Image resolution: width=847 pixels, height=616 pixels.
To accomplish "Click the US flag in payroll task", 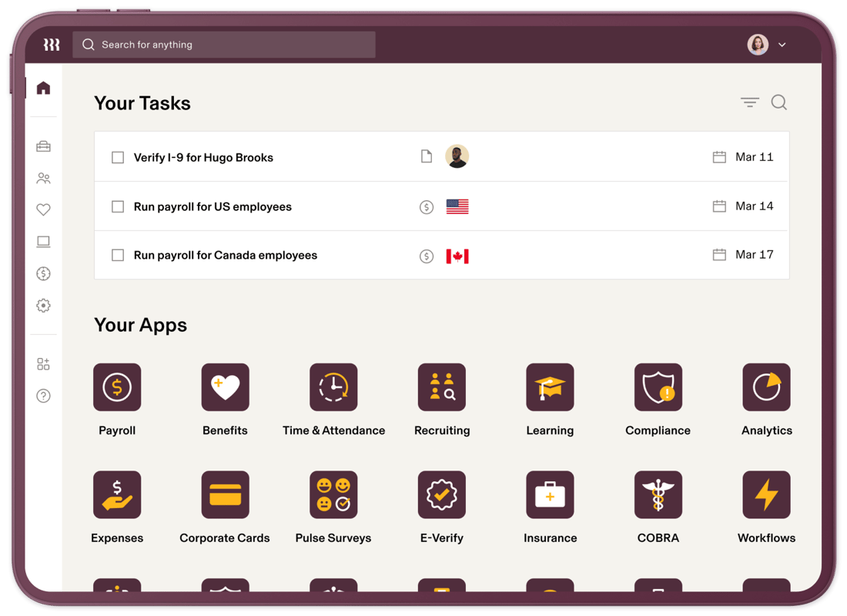I will click(457, 206).
